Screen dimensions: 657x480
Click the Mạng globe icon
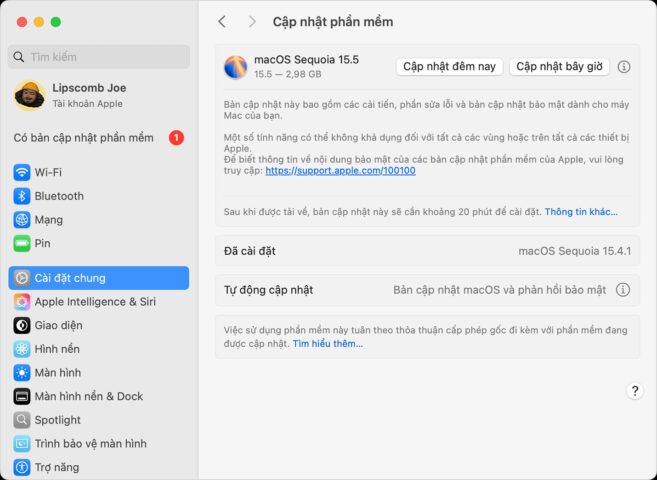(x=21, y=219)
